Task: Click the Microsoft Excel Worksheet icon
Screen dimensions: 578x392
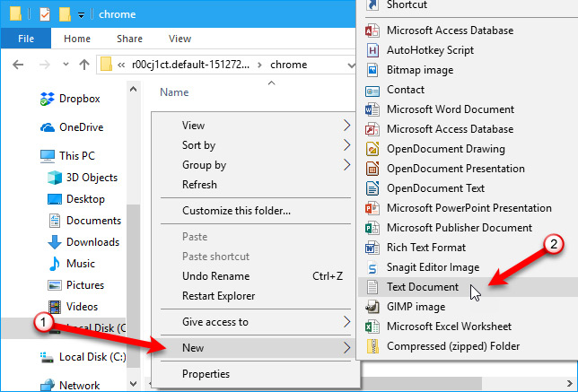Action: pos(373,327)
